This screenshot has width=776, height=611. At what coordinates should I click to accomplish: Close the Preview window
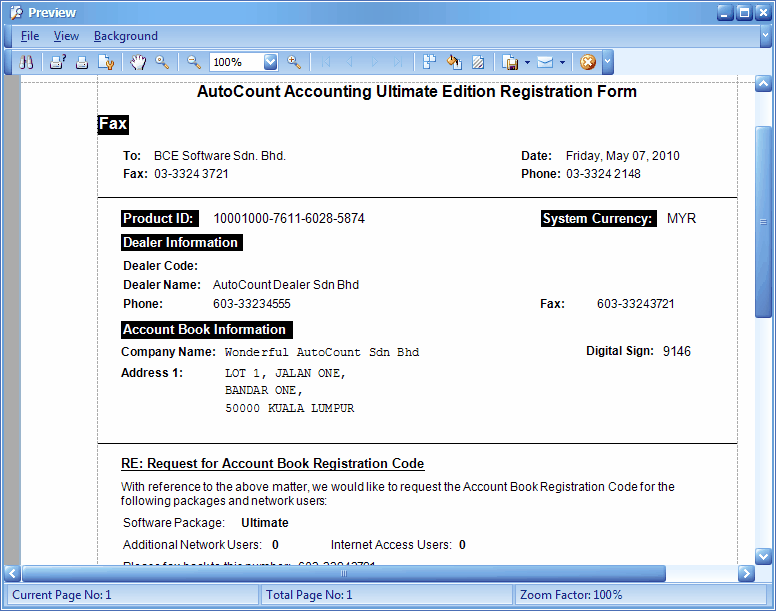763,12
